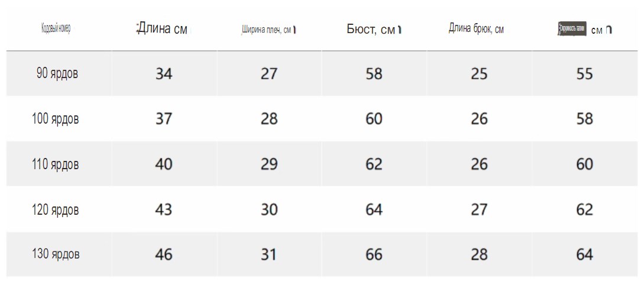644x281 pixels.
Task: Select the '110 ярдов' size row label
Action: (55, 164)
